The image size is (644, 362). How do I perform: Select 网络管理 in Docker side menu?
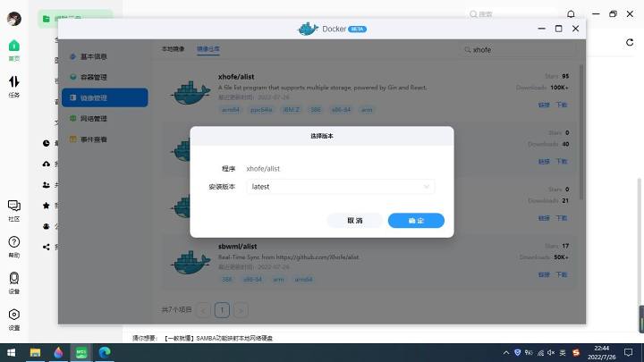point(105,119)
